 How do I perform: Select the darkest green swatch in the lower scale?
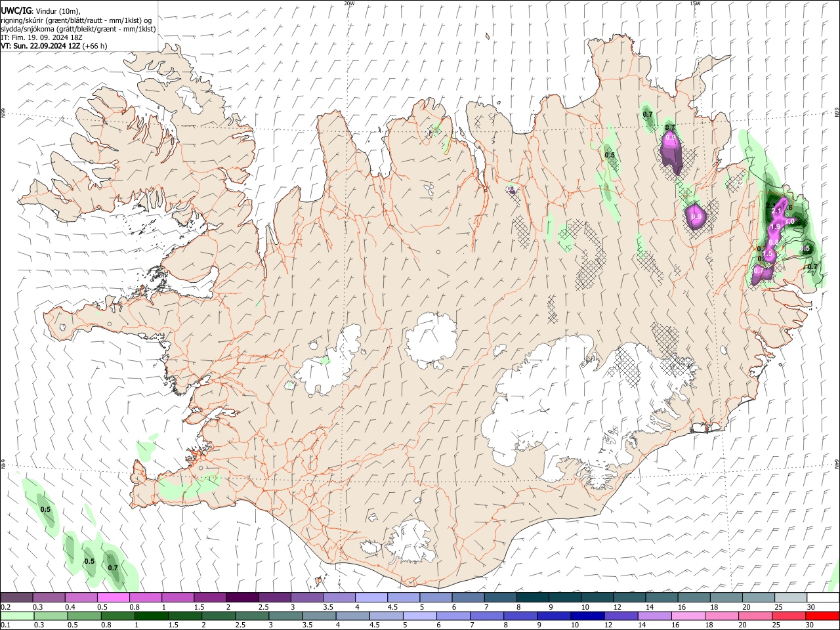click(x=150, y=616)
